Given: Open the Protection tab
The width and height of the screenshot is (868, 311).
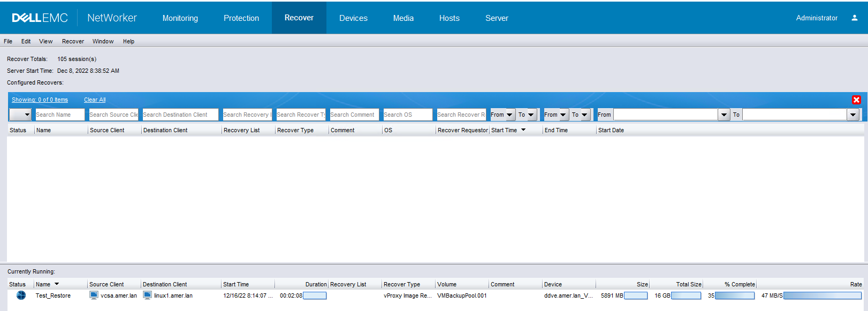Looking at the screenshot, I should [x=241, y=18].
